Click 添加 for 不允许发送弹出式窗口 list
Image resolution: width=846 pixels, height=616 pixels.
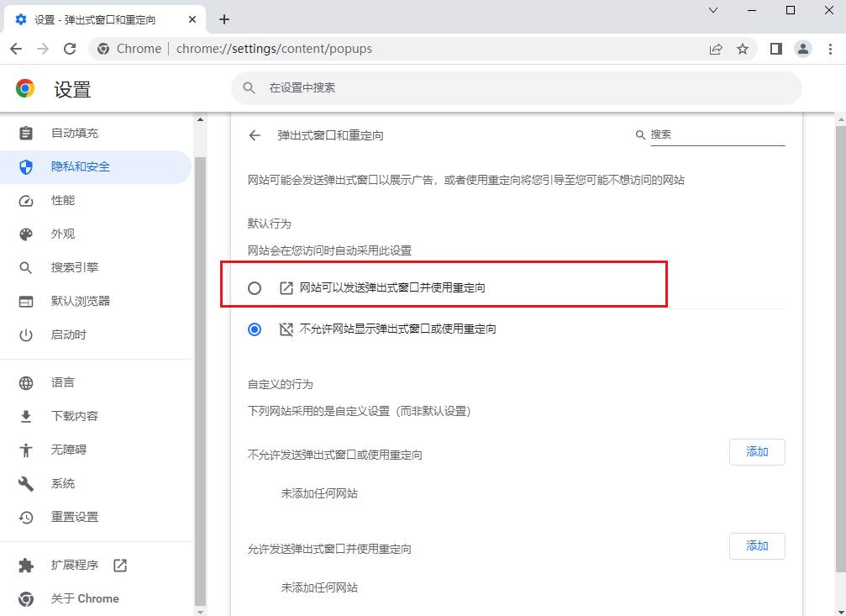pos(757,452)
